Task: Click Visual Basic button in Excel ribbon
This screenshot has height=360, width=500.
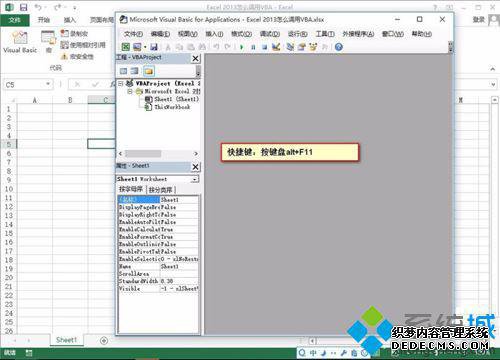Action: pyautogui.click(x=20, y=42)
